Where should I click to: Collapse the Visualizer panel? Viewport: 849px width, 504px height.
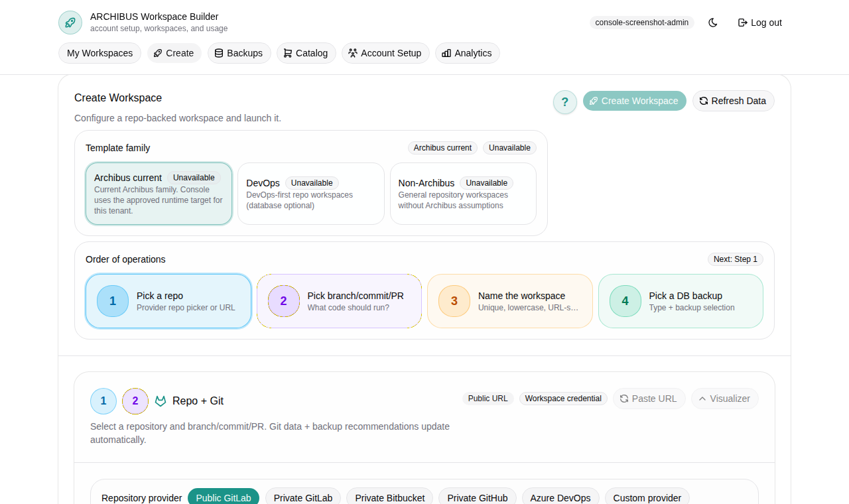pos(724,399)
